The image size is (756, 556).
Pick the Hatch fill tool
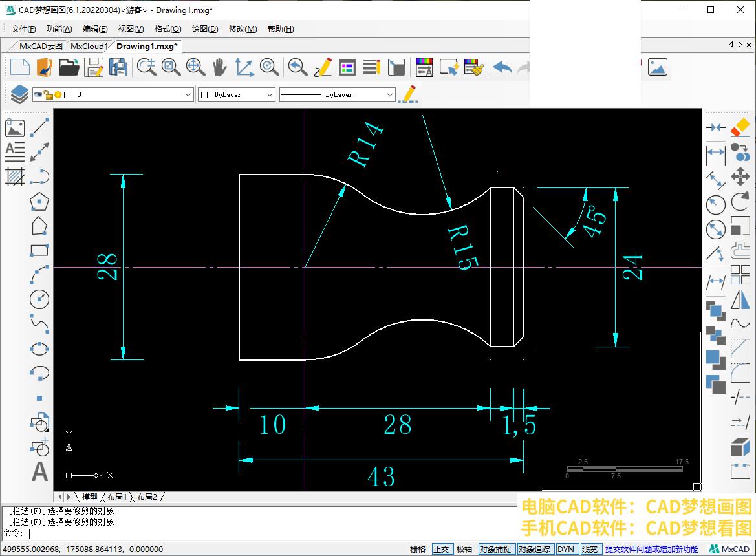click(15, 176)
